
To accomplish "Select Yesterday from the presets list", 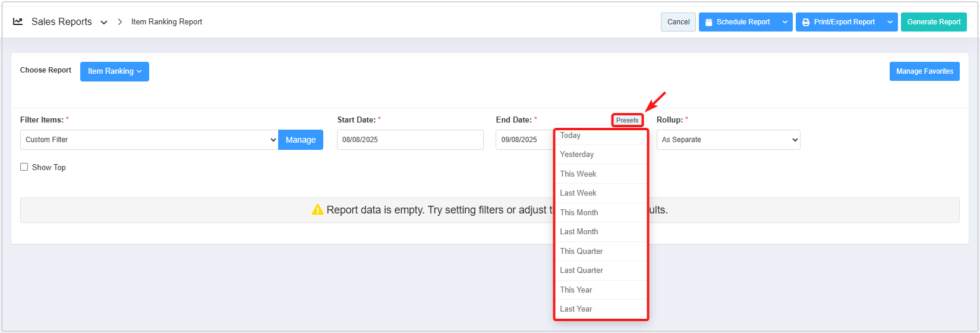I will [576, 155].
